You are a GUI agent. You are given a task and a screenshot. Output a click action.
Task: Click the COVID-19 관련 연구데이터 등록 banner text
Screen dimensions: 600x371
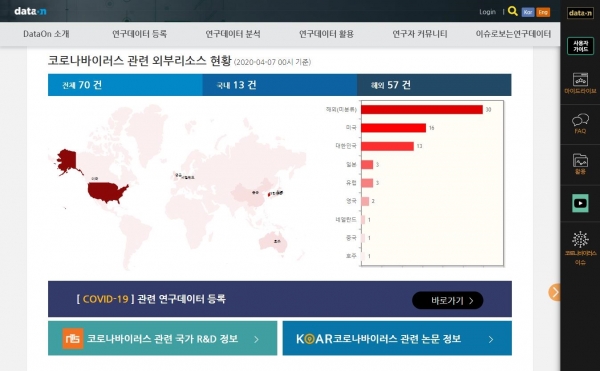(x=151, y=299)
